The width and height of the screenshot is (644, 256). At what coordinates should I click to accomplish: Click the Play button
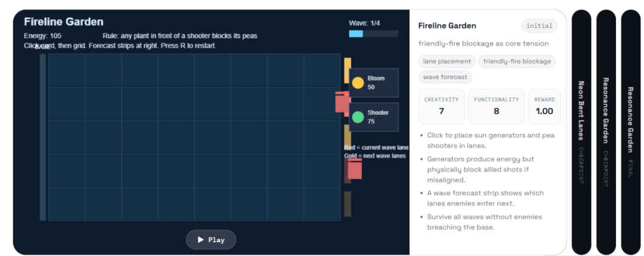tap(211, 239)
